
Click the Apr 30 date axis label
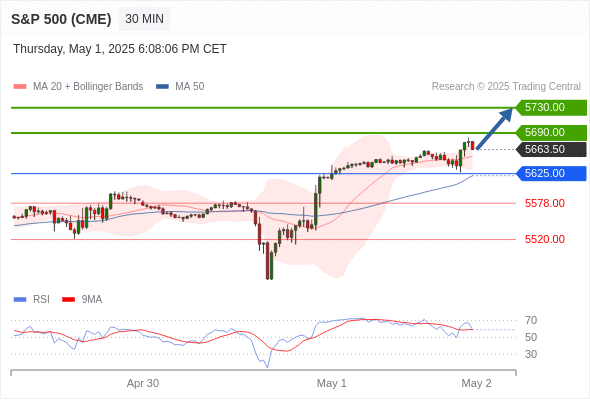(x=143, y=383)
